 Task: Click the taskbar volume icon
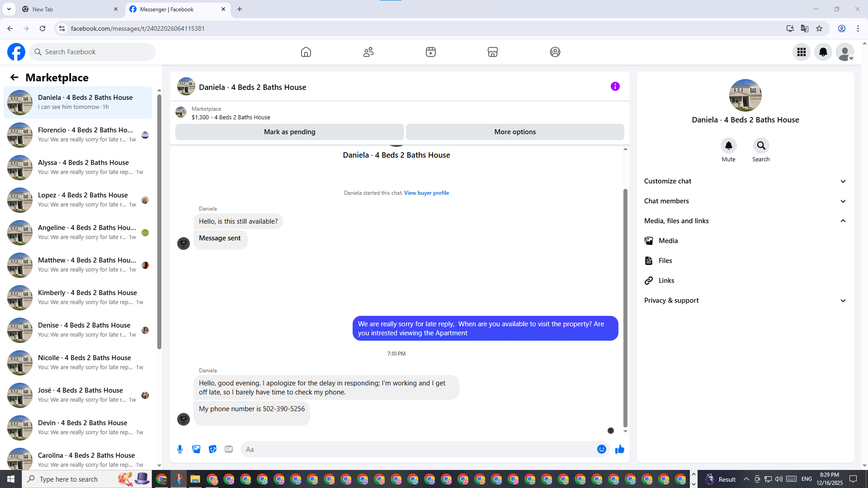(x=778, y=479)
